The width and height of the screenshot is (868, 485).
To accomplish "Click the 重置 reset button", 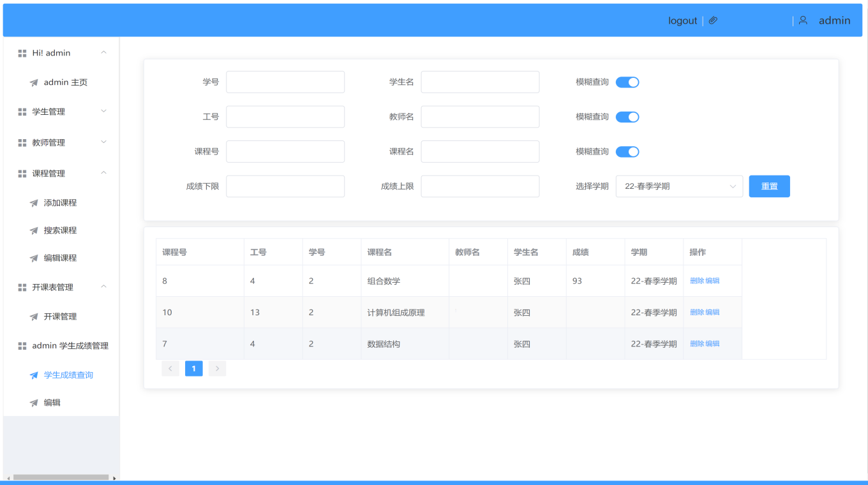I will (x=769, y=186).
